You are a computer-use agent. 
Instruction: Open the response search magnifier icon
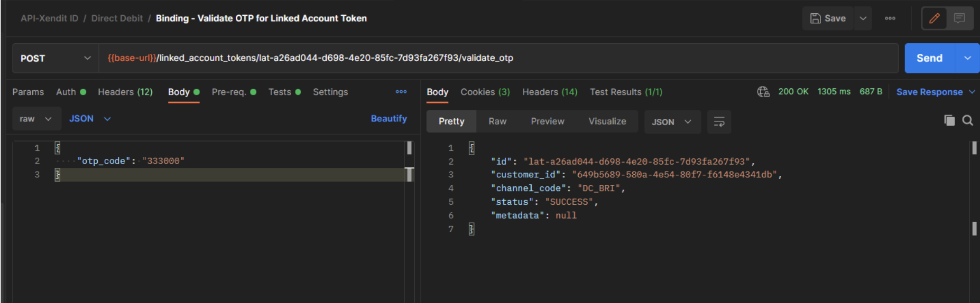[968, 120]
